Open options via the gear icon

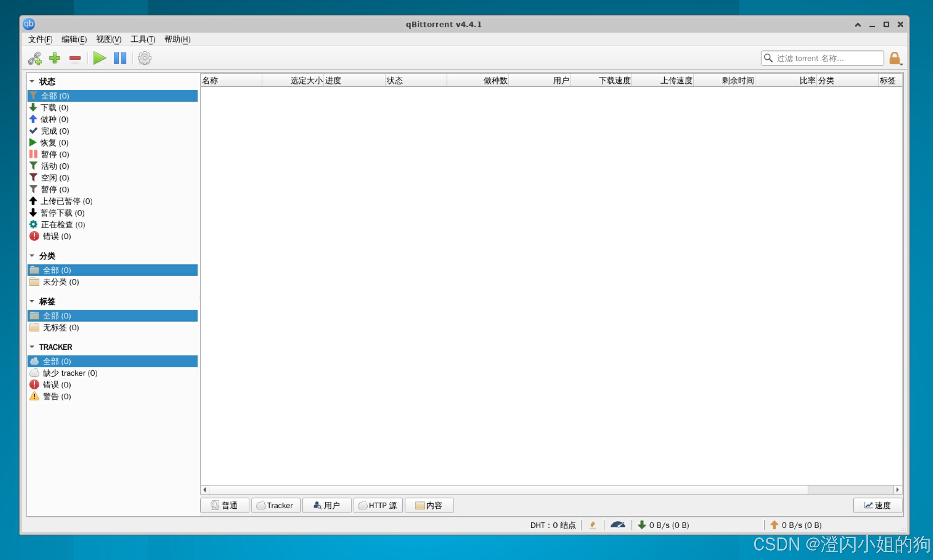click(x=144, y=58)
